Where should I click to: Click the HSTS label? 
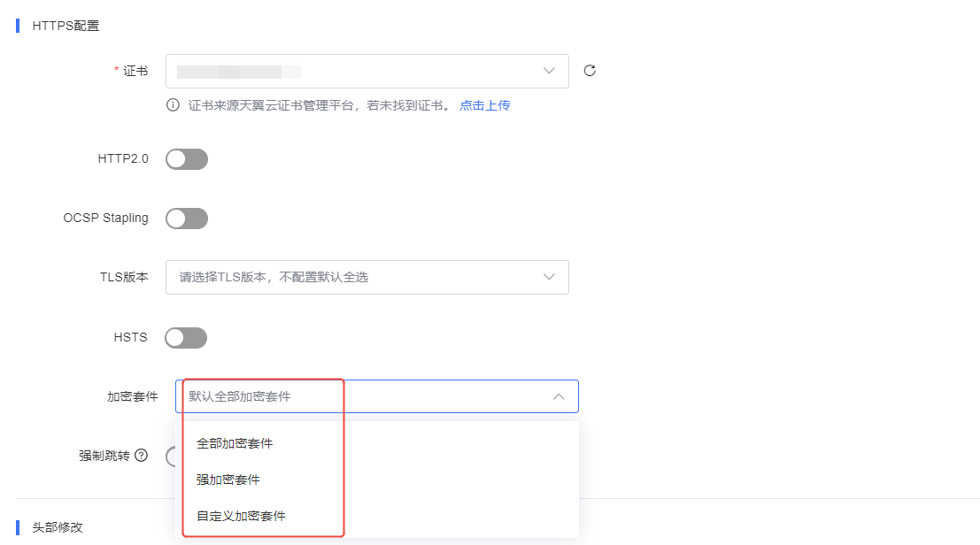tap(131, 338)
